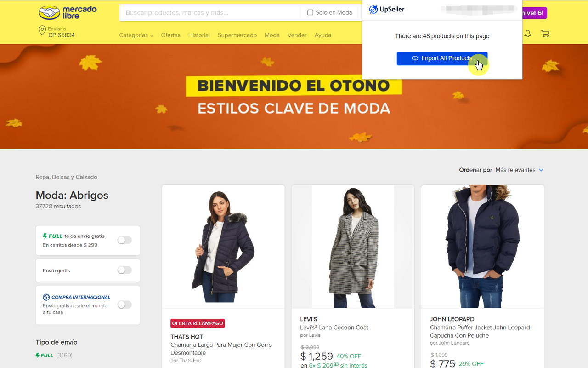The height and width of the screenshot is (368, 588).
Task: Expand the Categorías dropdown menu
Action: (136, 35)
